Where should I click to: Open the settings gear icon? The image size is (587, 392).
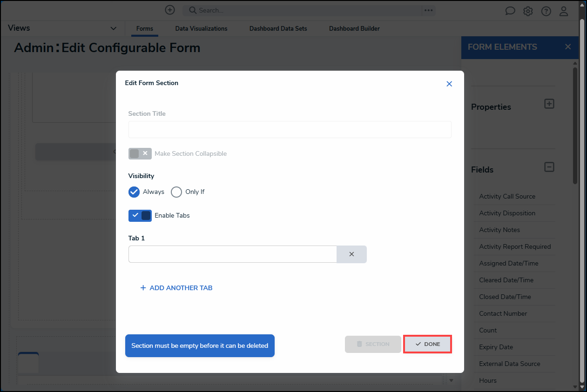coord(528,11)
